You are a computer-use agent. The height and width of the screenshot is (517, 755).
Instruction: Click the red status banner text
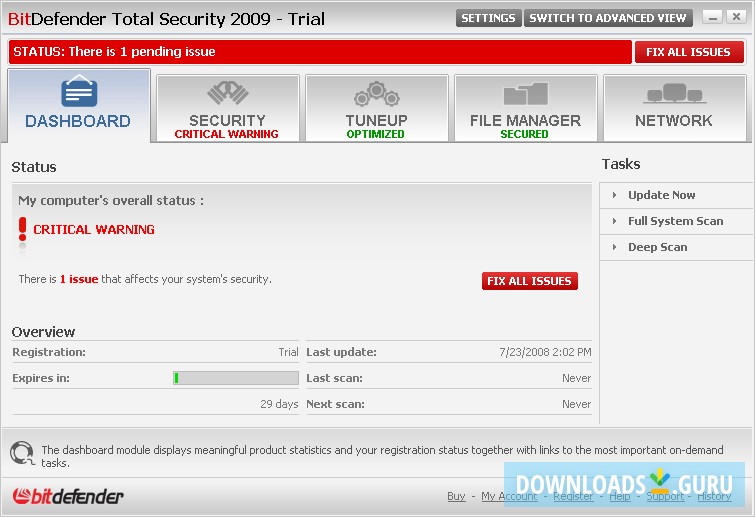click(x=114, y=52)
